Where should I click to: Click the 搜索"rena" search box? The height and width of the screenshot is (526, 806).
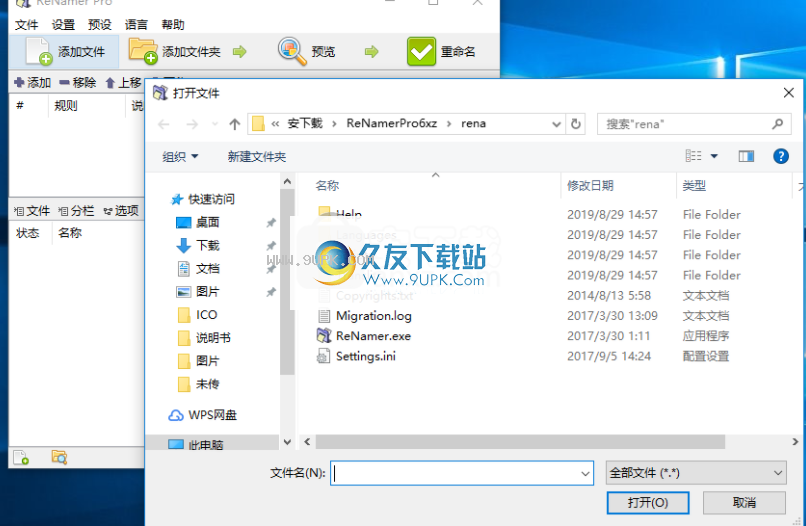point(694,124)
